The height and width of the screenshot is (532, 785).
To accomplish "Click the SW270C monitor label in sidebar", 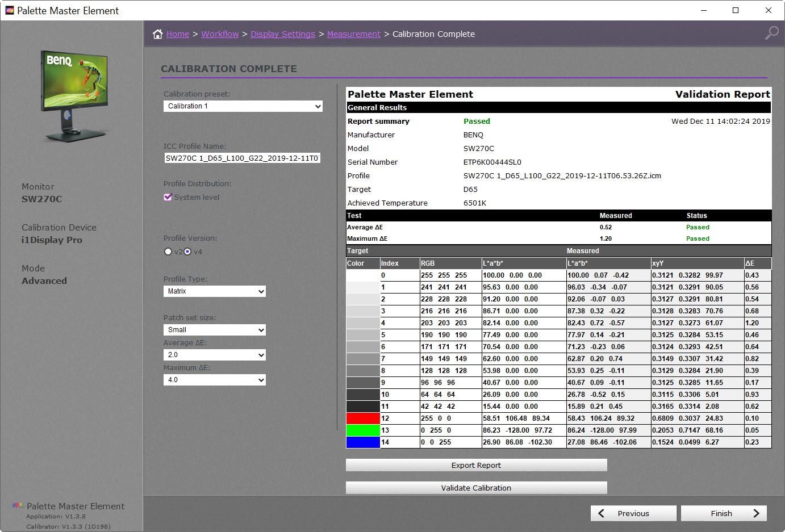I will 42,199.
